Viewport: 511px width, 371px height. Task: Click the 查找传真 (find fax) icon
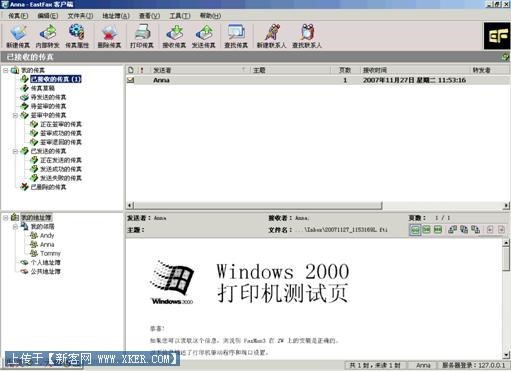[236, 36]
